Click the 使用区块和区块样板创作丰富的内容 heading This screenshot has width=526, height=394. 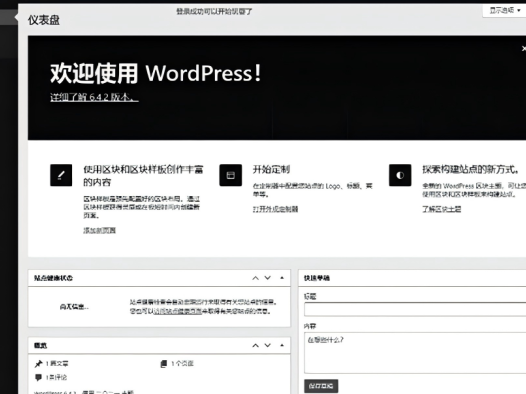143,176
